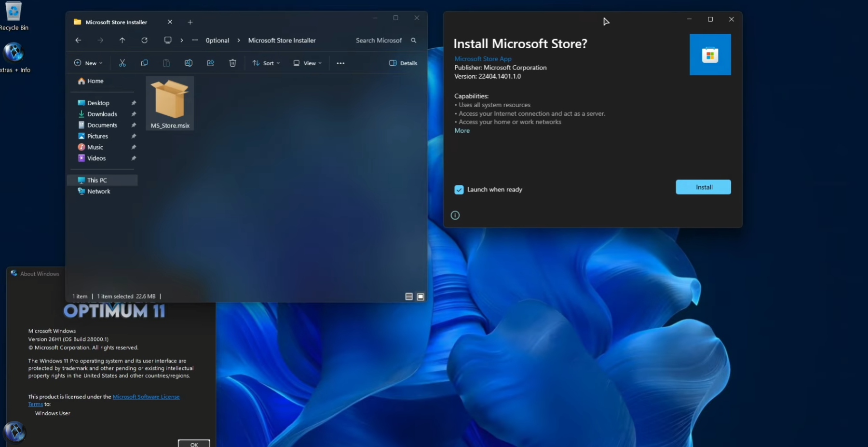868x447 pixels.
Task: Minimize the installer window
Action: point(689,19)
